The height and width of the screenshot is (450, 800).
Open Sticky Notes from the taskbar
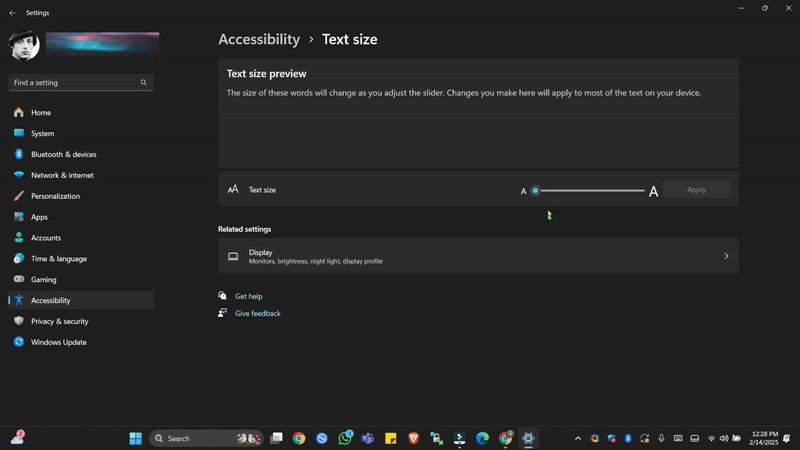(391, 438)
